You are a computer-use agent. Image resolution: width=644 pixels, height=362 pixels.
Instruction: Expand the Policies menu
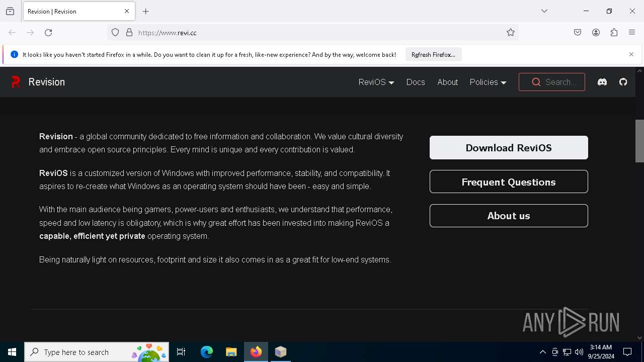coord(488,82)
